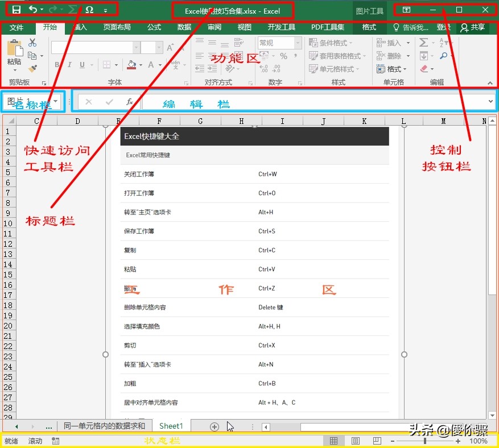Viewport: 499px width, 448px height.
Task: Switch to Normal view icon
Action: (333, 441)
